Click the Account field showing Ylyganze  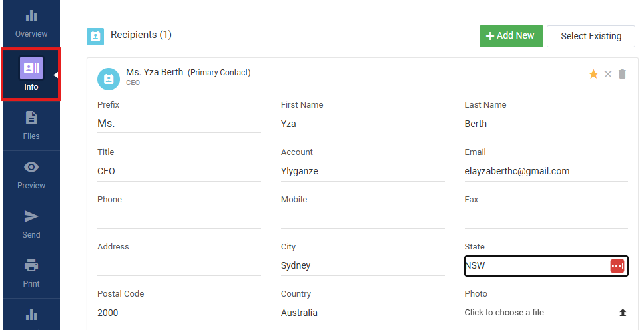click(x=363, y=171)
